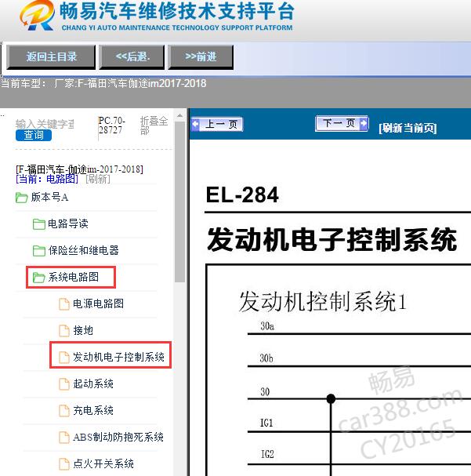471x476 pixels.
Task: Click the 畅易 platform logo icon
Action: [x=38, y=16]
